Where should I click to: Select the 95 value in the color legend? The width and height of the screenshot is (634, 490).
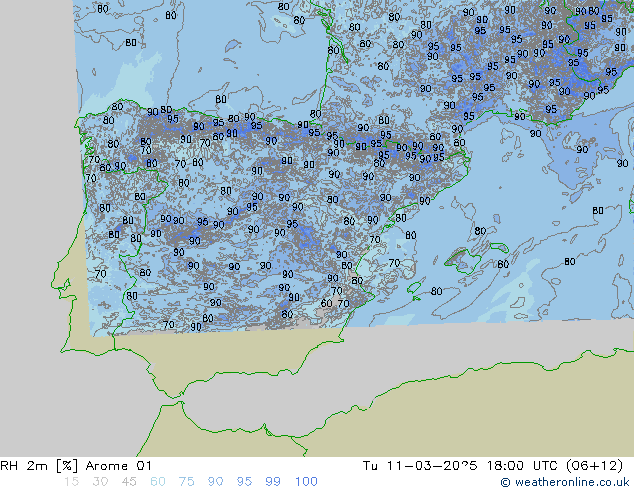(x=244, y=482)
